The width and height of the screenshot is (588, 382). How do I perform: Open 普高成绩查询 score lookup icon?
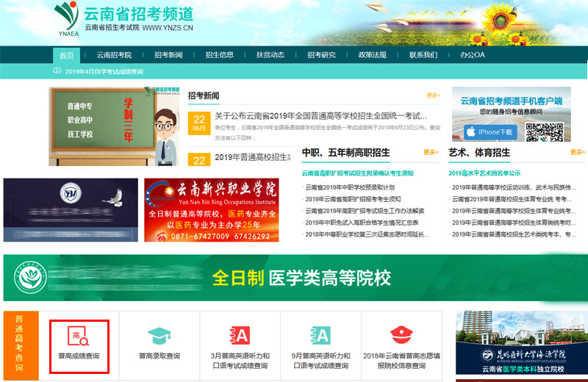pyautogui.click(x=79, y=337)
